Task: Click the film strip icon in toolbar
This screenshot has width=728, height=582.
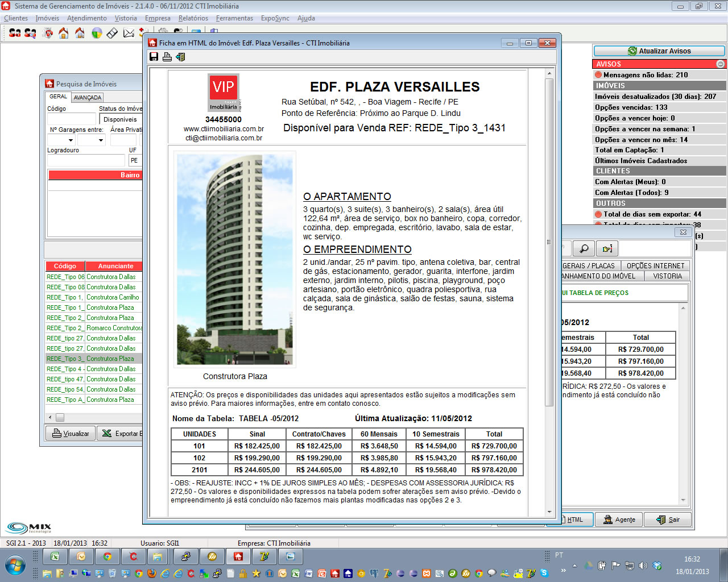Action: coord(113,33)
